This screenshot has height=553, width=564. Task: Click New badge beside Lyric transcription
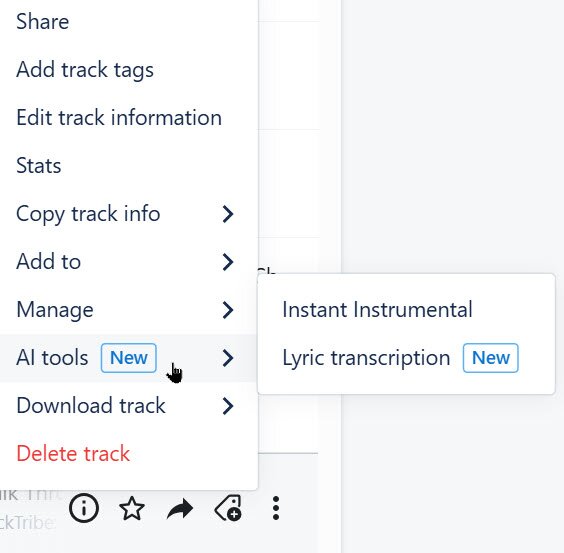tap(491, 358)
